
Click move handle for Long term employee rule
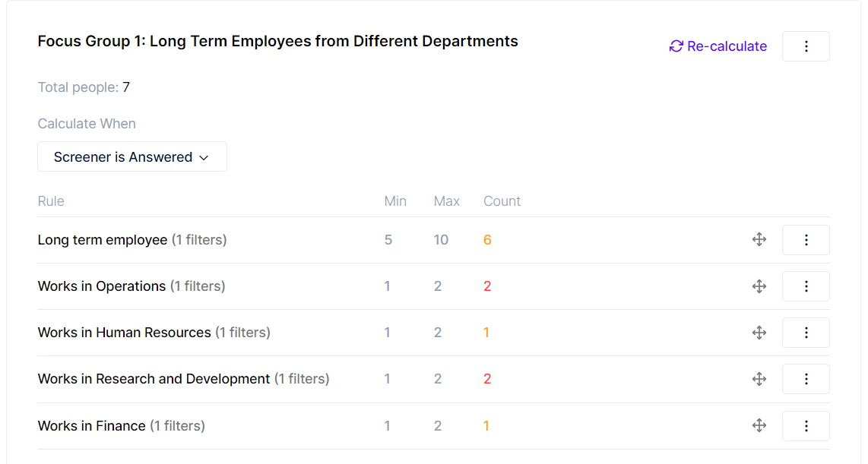pyautogui.click(x=759, y=240)
